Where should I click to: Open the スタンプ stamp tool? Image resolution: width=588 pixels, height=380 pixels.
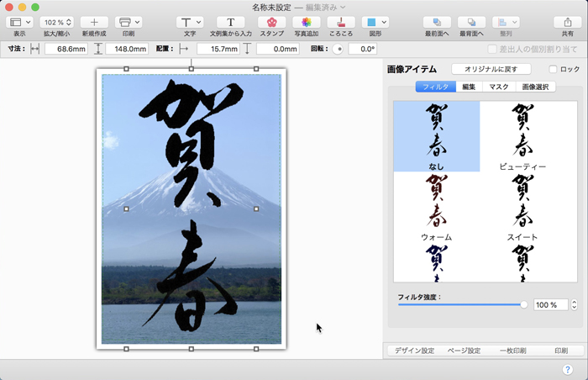pos(271,22)
